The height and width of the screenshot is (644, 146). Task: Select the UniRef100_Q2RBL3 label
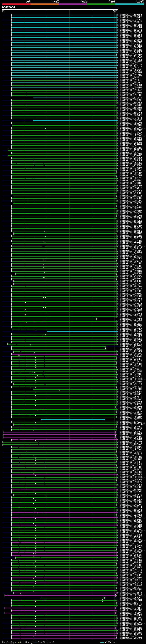tap(131, 359)
